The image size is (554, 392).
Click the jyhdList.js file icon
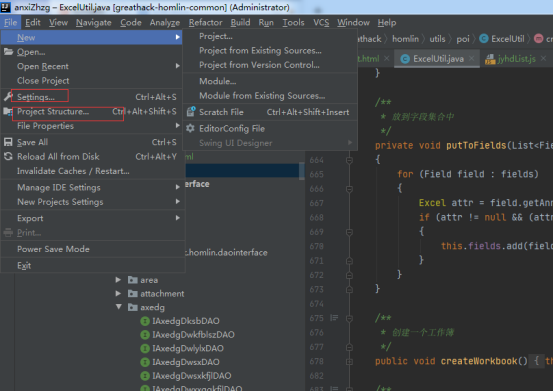(490, 59)
